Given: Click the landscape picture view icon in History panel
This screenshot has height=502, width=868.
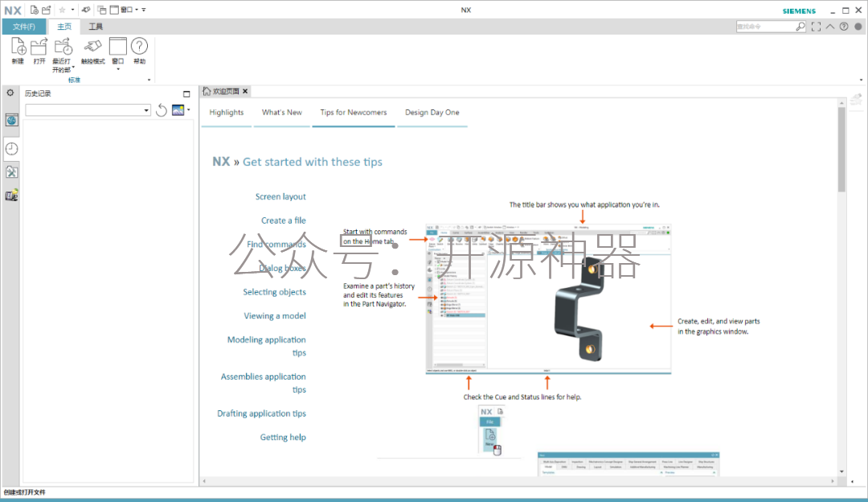Looking at the screenshot, I should click(178, 110).
